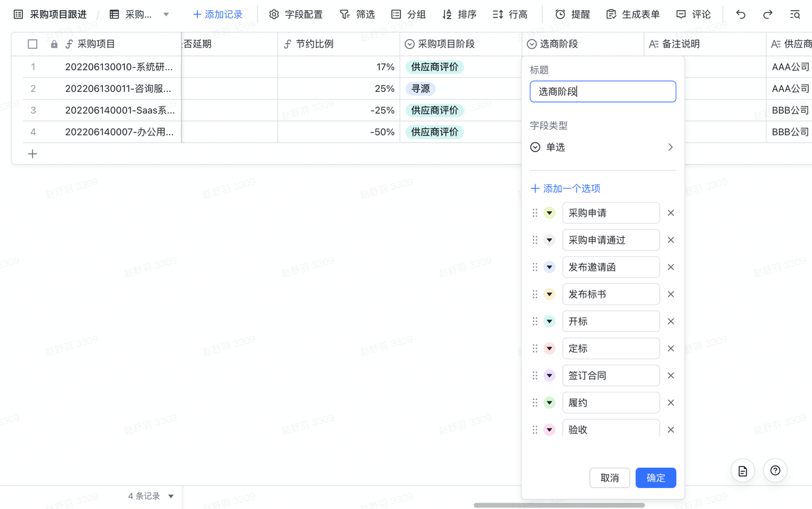Open the document icon near help
Image resolution: width=812 pixels, height=509 pixels.
(743, 470)
